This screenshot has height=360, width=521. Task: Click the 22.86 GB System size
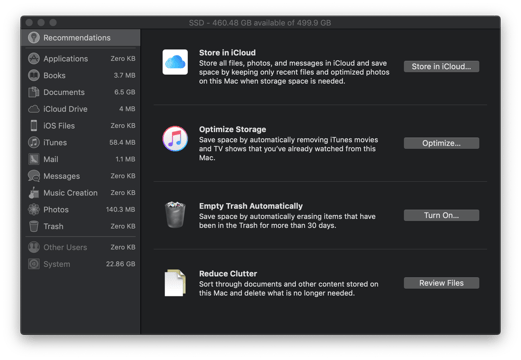(x=121, y=264)
